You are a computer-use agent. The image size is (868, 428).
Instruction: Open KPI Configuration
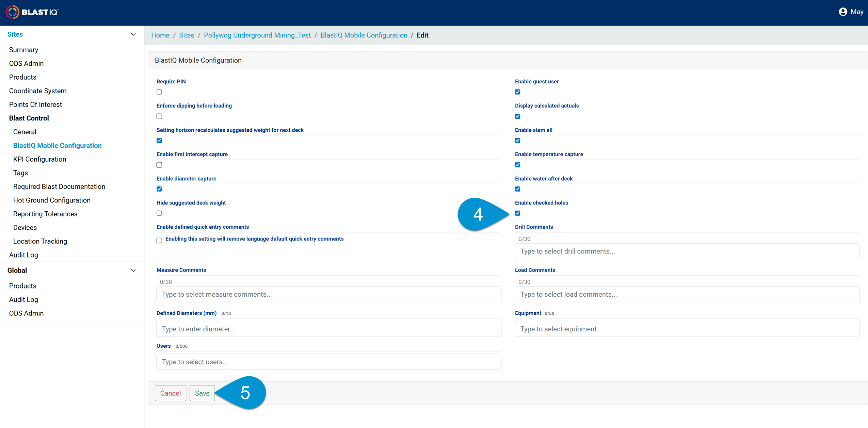pyautogui.click(x=39, y=159)
